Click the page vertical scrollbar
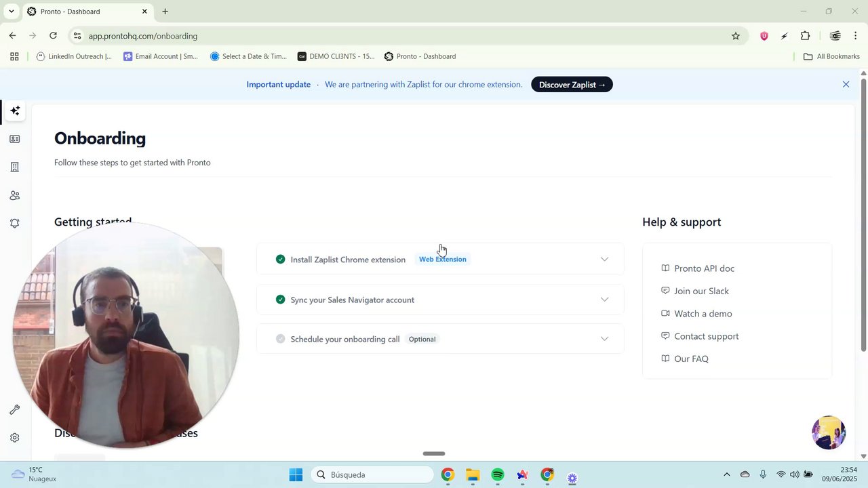This screenshot has width=868, height=488. [x=863, y=215]
